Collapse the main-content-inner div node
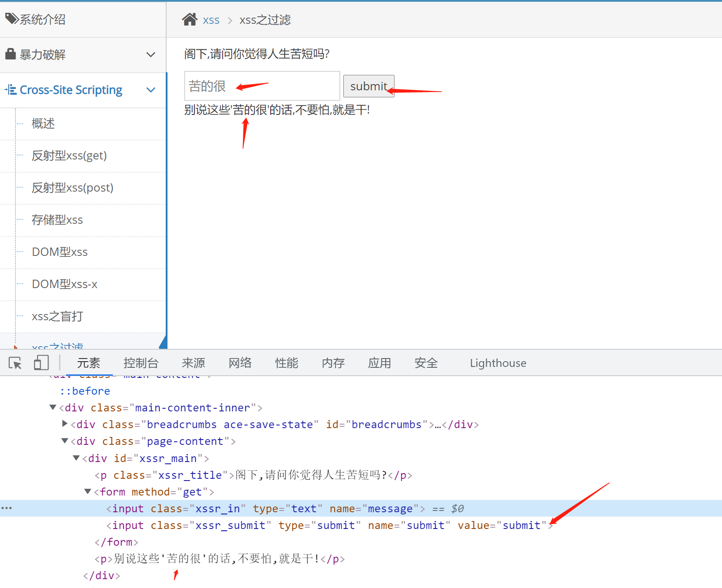This screenshot has width=722, height=588. 53,407
